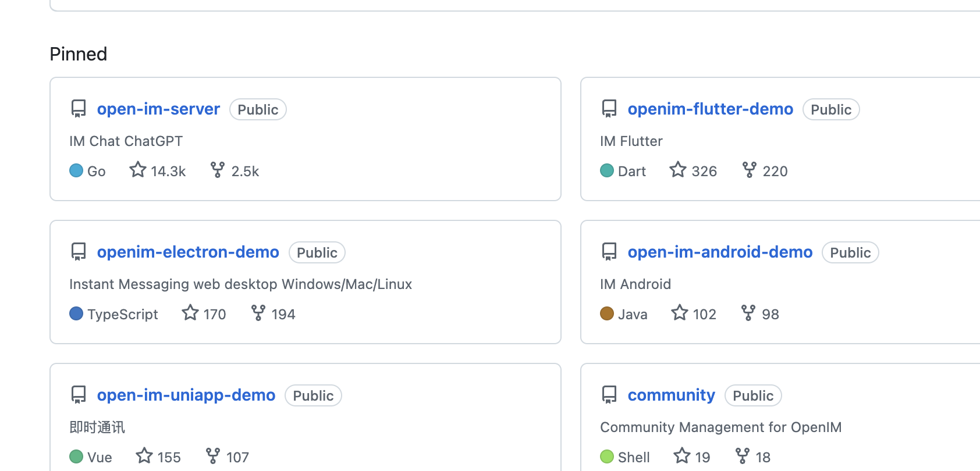The width and height of the screenshot is (980, 471).
Task: Click the 'Vue' language label
Action: click(100, 458)
